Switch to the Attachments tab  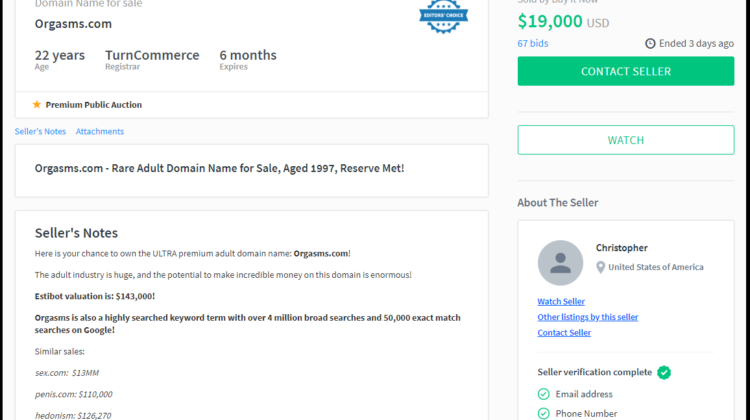coord(100,132)
